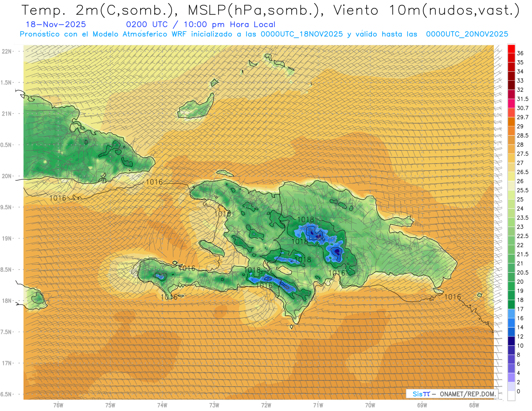The image size is (532, 411).
Task: Click the '75W' longitude label
Action: (110, 405)
